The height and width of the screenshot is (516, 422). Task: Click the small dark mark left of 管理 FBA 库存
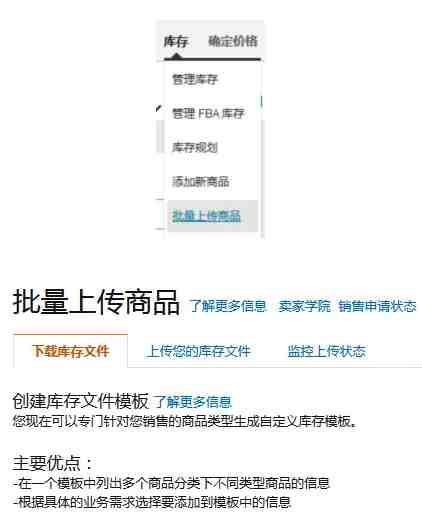(159, 108)
